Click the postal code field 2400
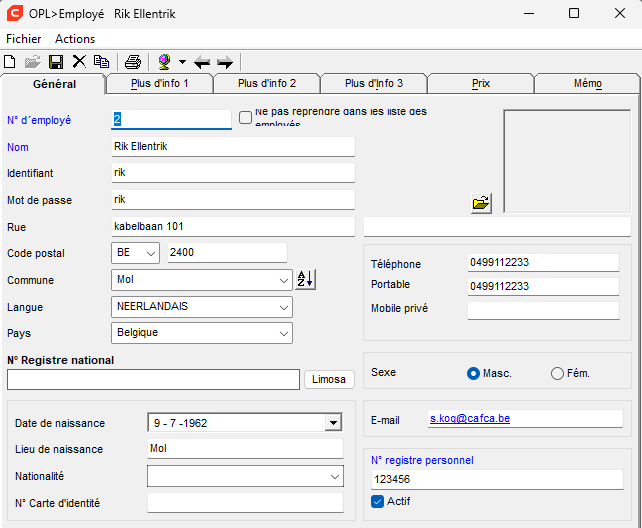Viewport: 642px width, 528px height. tap(227, 253)
